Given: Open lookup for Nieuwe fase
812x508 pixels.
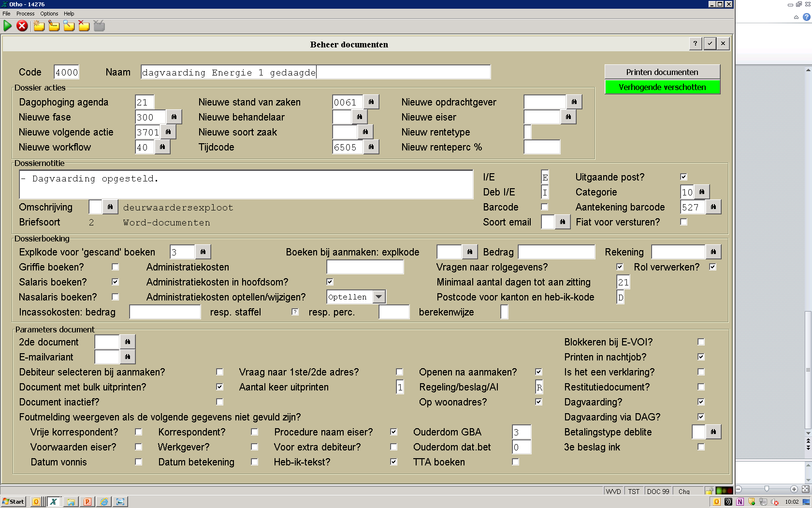Looking at the screenshot, I should coord(174,117).
